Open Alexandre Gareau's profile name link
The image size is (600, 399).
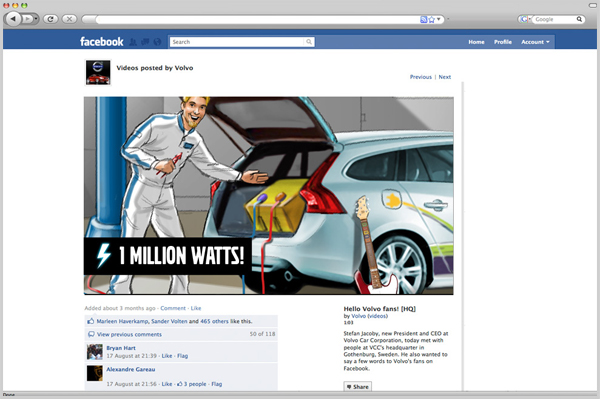pyautogui.click(x=131, y=369)
